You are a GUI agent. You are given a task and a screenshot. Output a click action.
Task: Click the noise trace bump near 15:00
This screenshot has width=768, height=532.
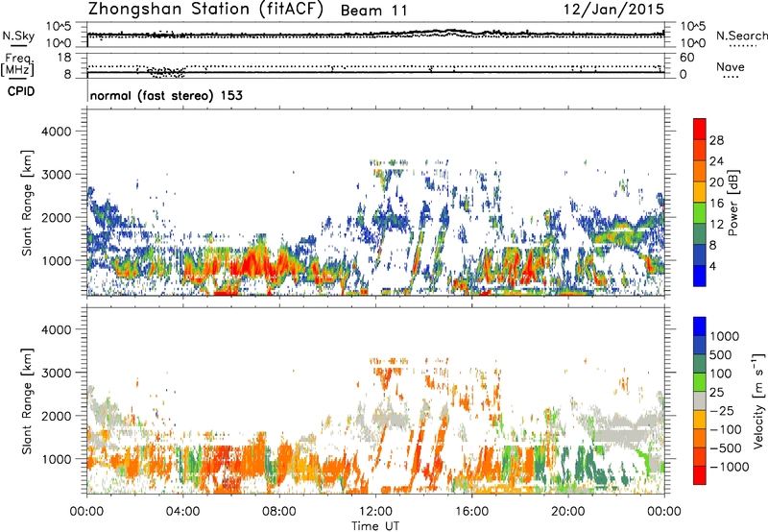(x=448, y=32)
